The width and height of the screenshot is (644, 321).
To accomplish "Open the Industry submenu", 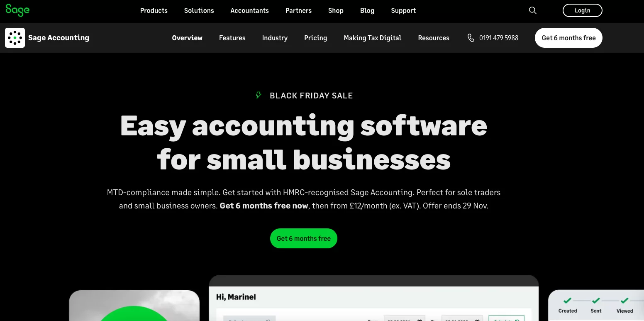I will [275, 38].
